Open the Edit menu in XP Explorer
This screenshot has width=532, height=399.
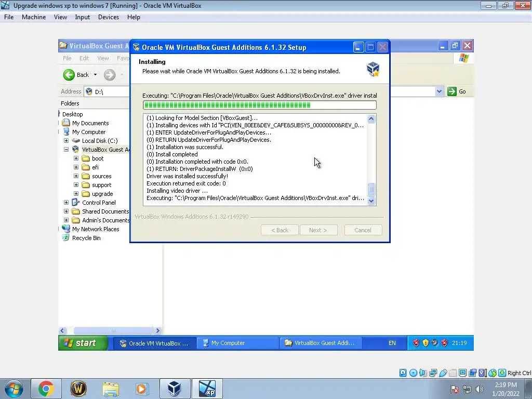[84, 58]
